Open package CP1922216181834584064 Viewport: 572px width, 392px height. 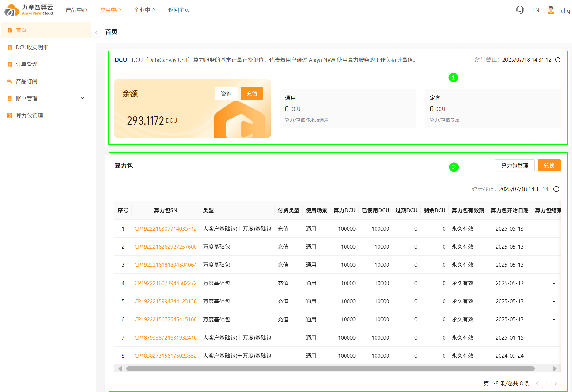pos(166,265)
